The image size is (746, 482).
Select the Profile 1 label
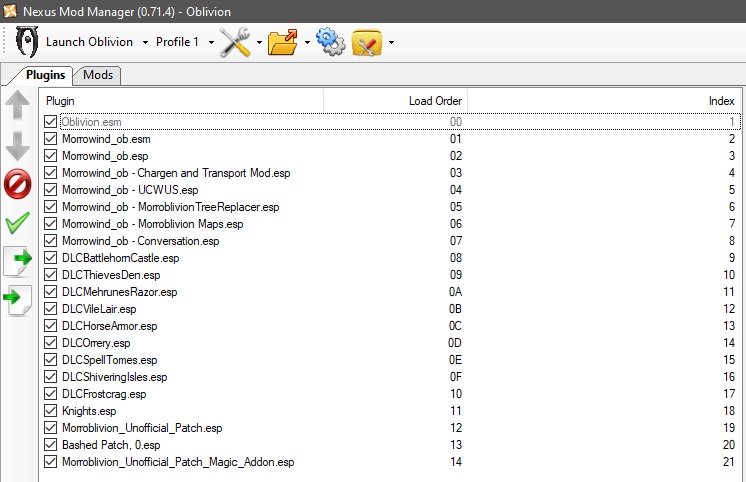[x=177, y=42]
